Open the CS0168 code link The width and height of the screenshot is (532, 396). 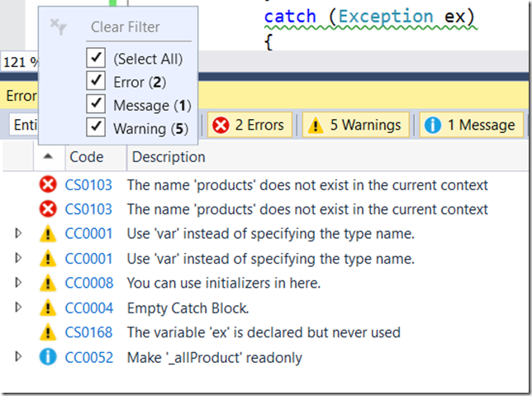tap(88, 332)
